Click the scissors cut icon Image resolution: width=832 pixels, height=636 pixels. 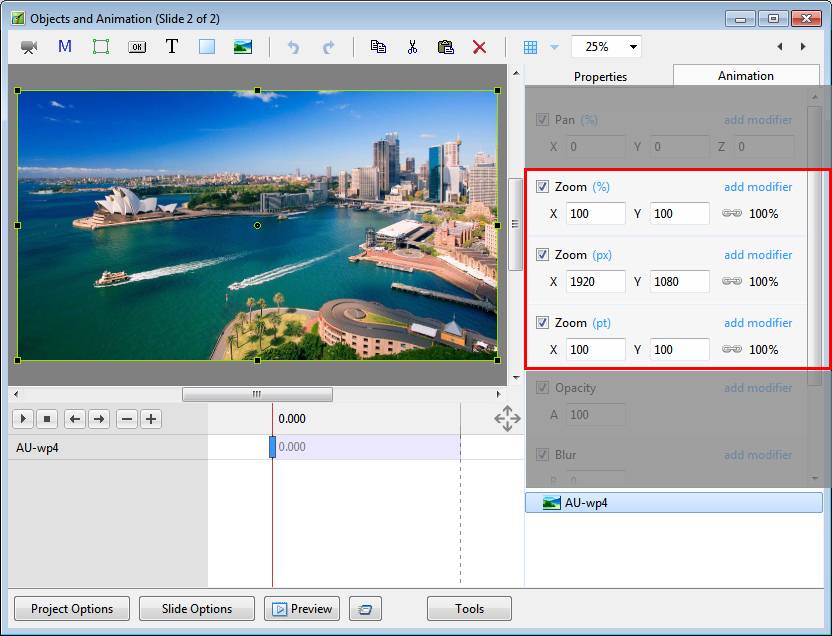[x=412, y=47]
